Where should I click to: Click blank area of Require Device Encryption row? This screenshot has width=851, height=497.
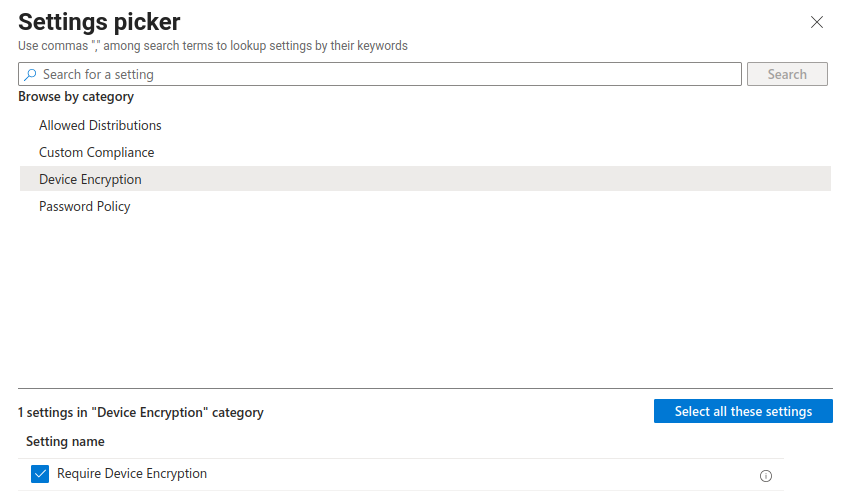[x=480, y=474]
